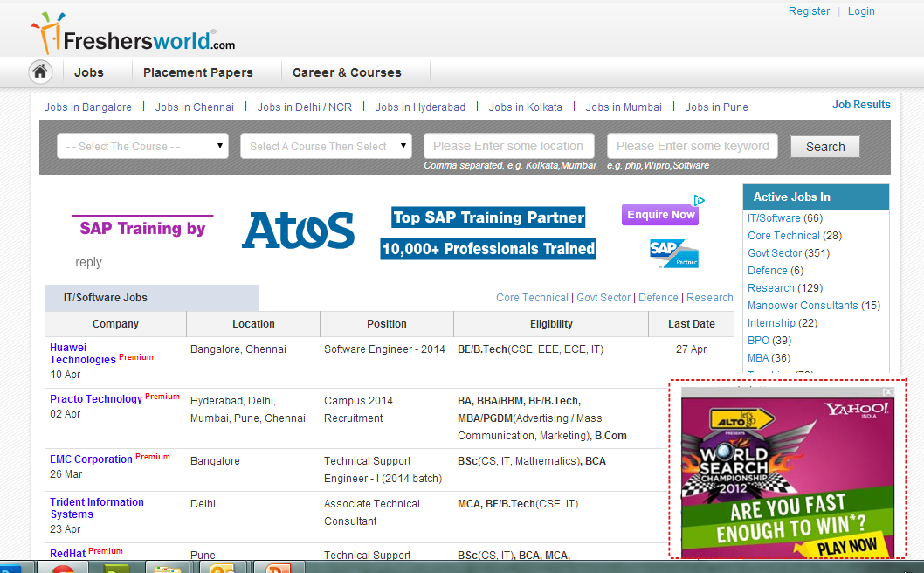Open the Select The Course dropdown

[x=142, y=146]
